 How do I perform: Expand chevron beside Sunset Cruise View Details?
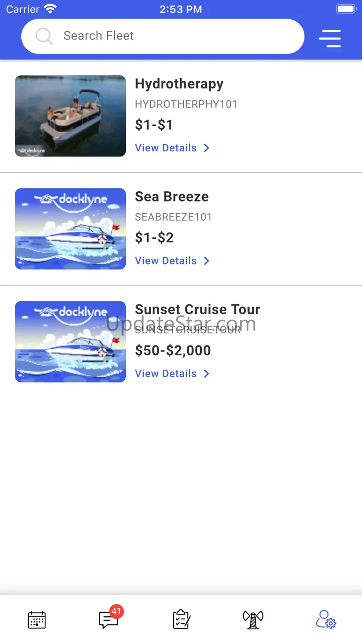[x=207, y=374]
